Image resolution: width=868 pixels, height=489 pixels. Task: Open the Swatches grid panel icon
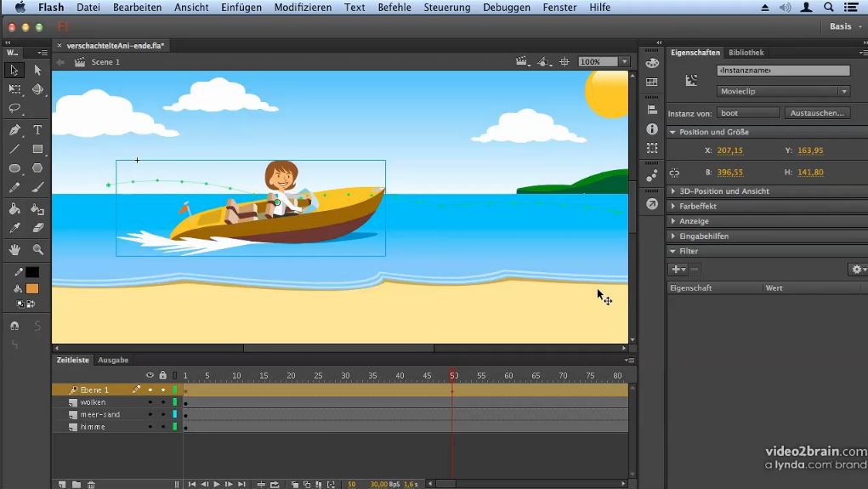(651, 82)
